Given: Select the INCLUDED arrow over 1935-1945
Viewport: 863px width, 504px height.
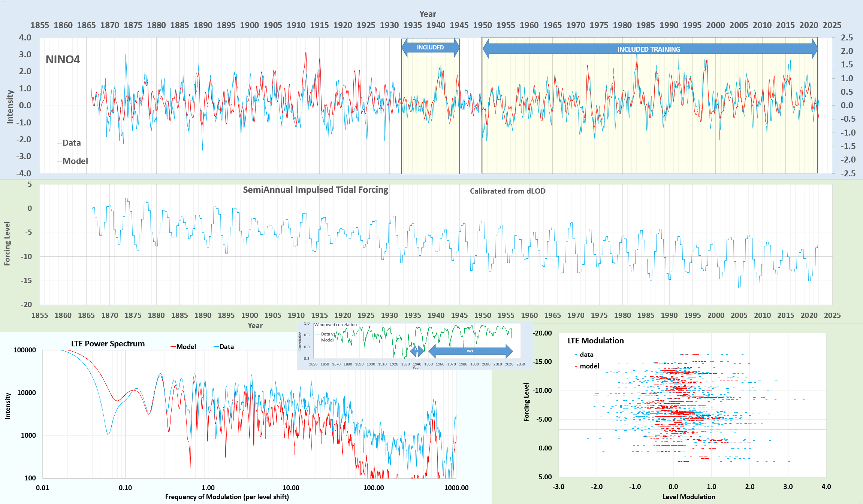Looking at the screenshot, I should (430, 48).
